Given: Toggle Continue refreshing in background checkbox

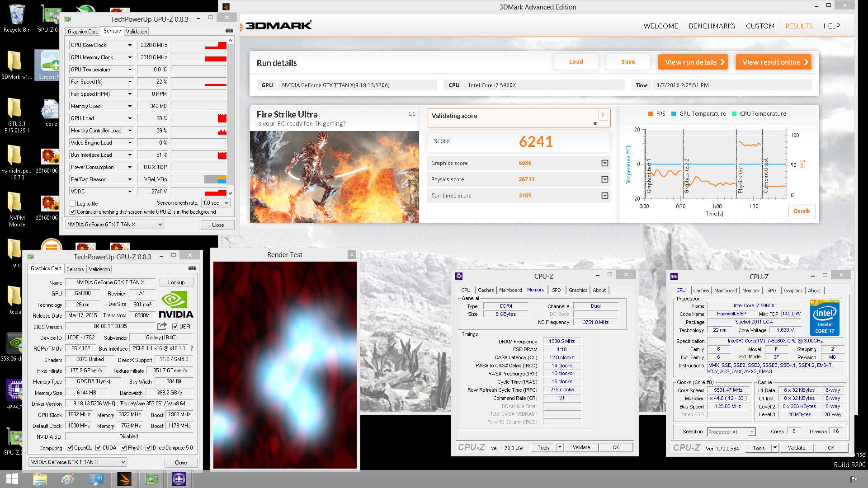Looking at the screenshot, I should tap(72, 212).
